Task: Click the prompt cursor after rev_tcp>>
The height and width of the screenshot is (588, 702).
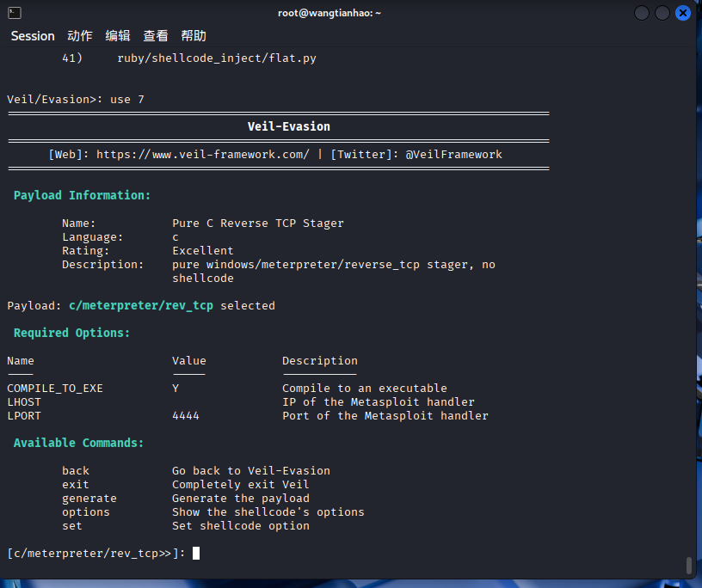Action: 196,554
